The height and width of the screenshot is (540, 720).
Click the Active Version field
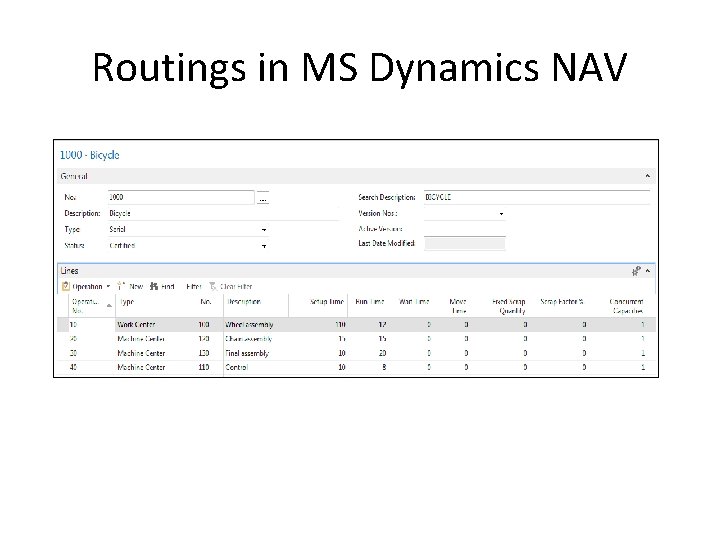tap(465, 229)
